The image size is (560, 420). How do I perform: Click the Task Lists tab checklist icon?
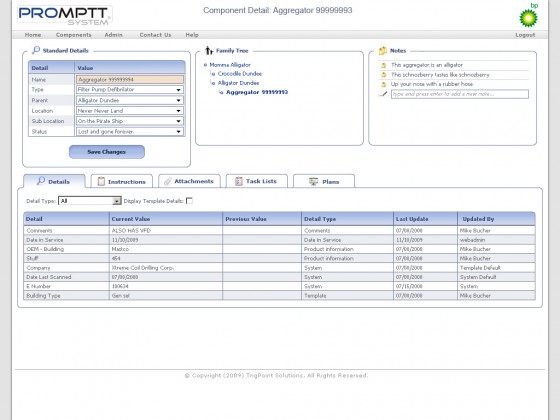pyautogui.click(x=239, y=181)
